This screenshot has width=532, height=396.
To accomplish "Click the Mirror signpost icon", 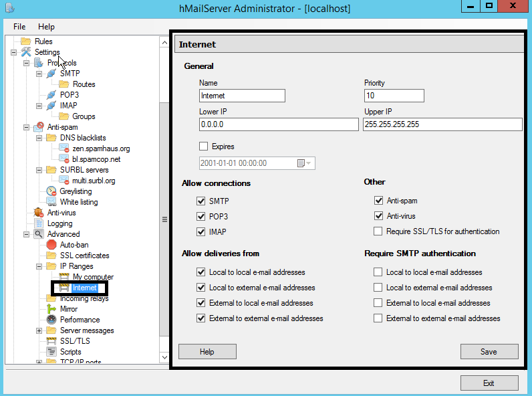I will [x=51, y=309].
